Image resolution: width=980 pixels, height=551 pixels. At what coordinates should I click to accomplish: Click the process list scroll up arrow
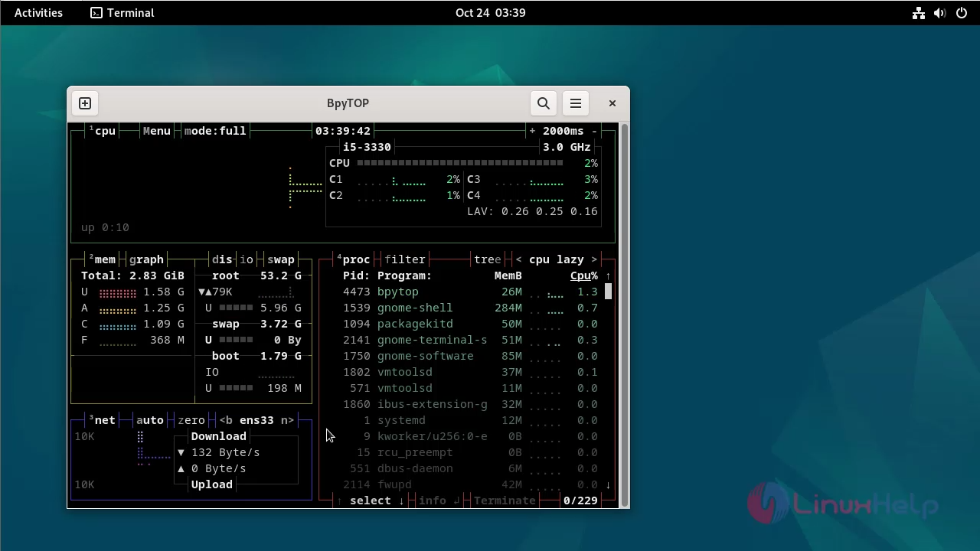[x=608, y=275]
